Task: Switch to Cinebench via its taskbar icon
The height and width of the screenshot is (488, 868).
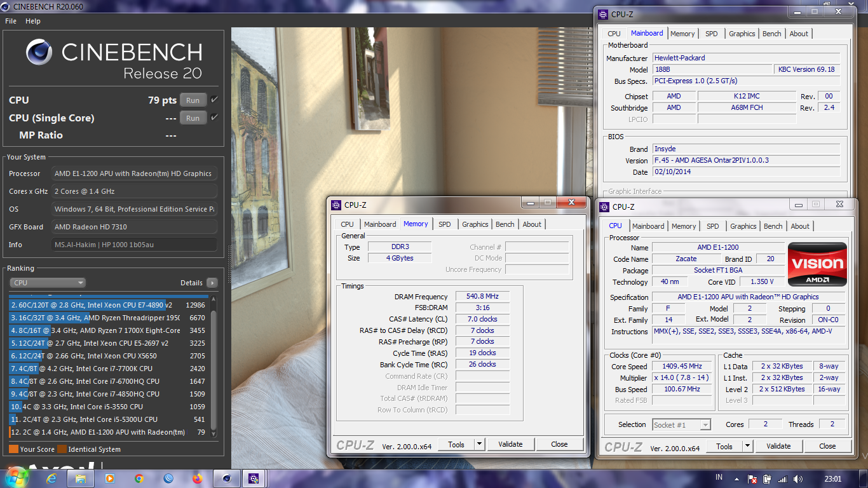Action: click(x=227, y=478)
